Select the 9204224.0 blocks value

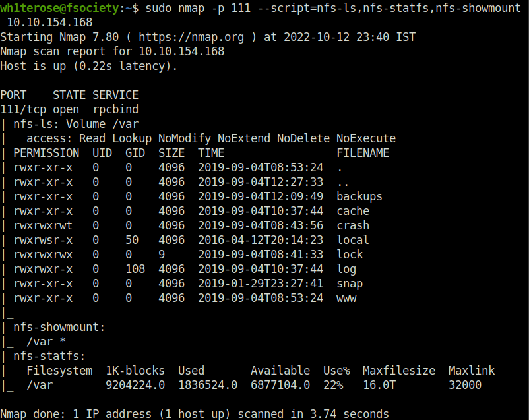click(135, 385)
